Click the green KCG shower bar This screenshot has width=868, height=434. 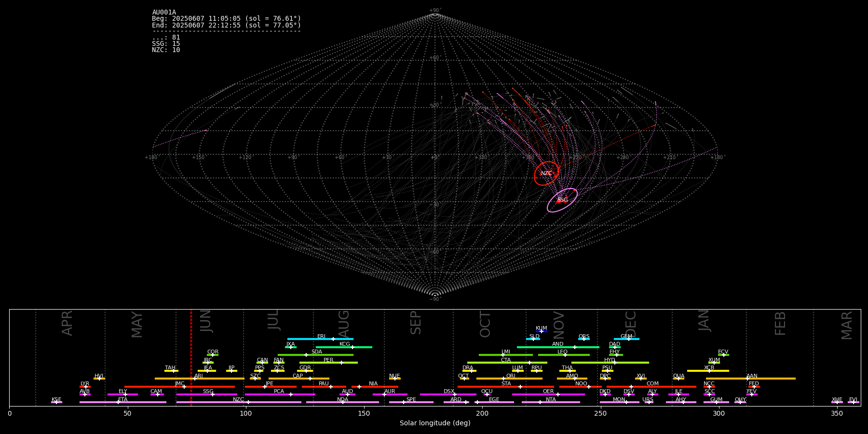point(344,347)
